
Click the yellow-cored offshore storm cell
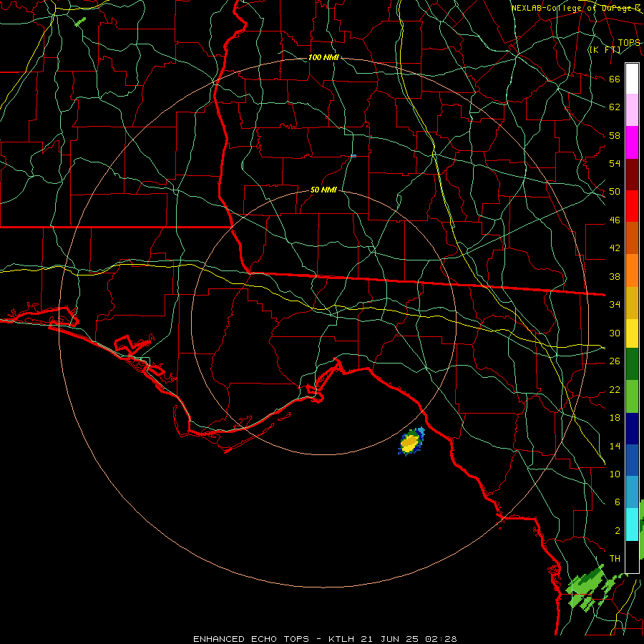pyautogui.click(x=411, y=442)
